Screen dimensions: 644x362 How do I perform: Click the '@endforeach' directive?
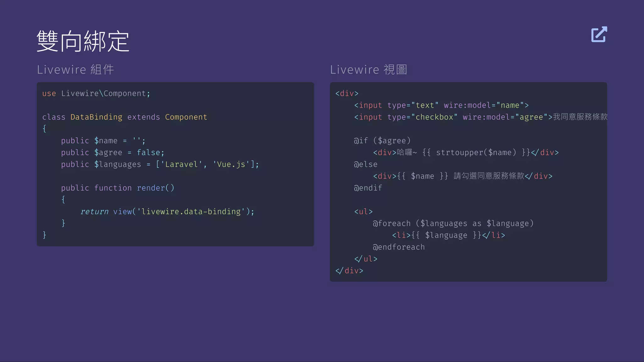tap(399, 247)
